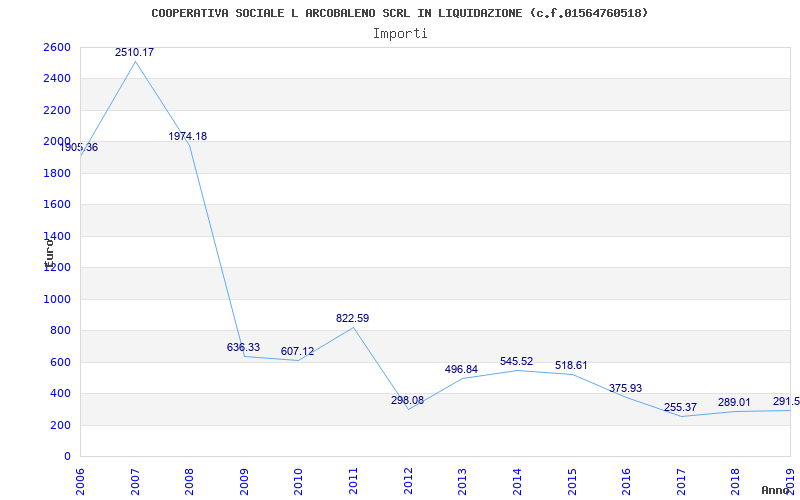Click x-axis year 2007

(x=135, y=482)
